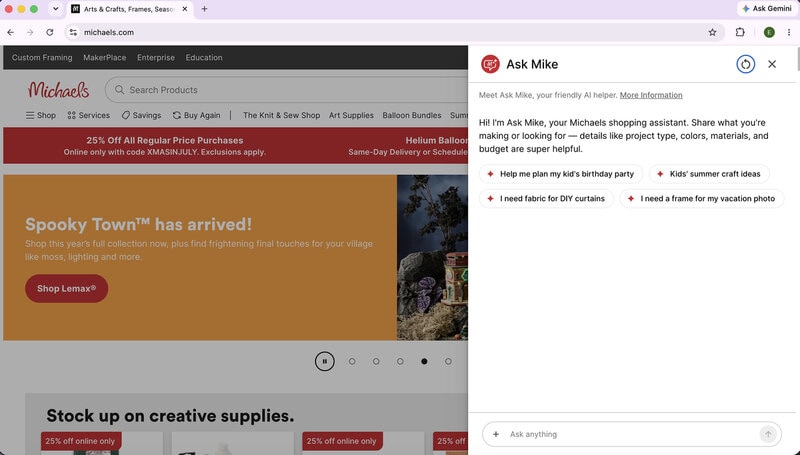
Task: Click the Ask anything input field
Action: (x=630, y=434)
